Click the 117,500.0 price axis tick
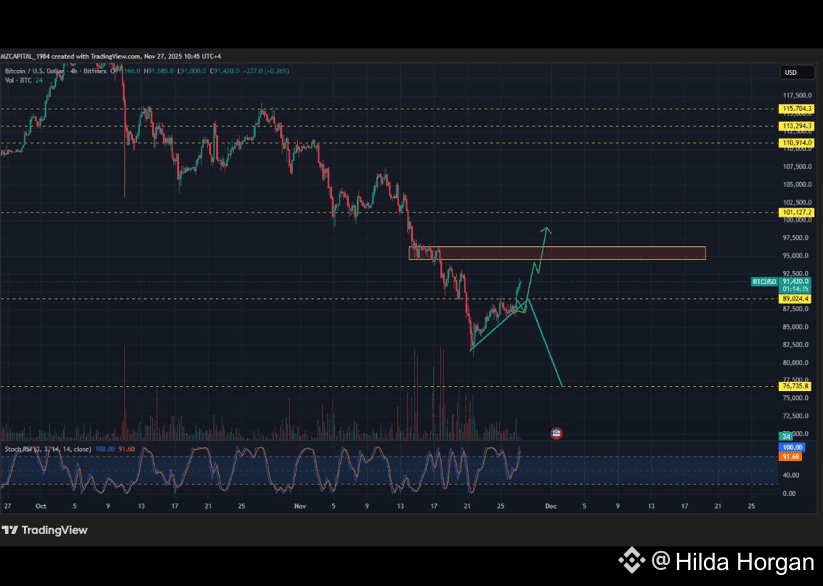 [x=798, y=96]
